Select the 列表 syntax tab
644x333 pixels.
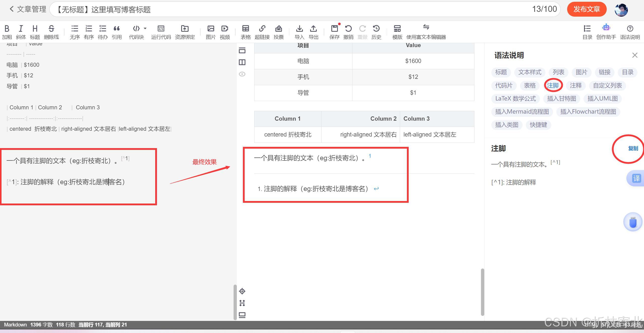pyautogui.click(x=559, y=72)
